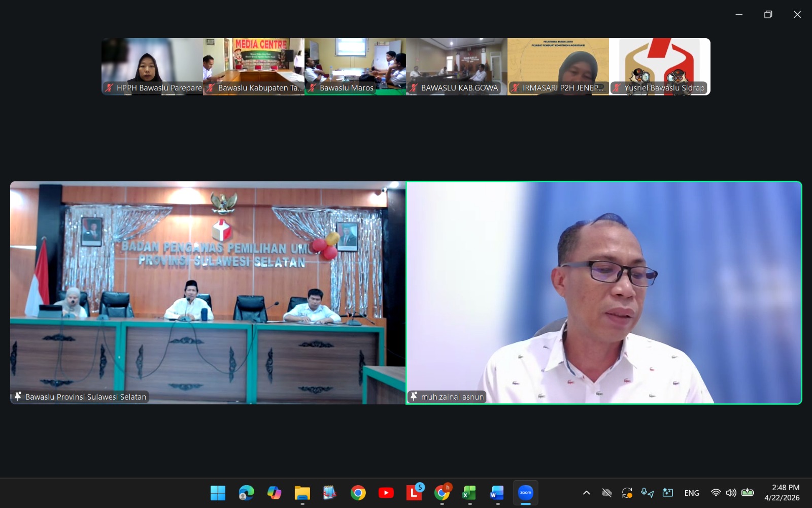The width and height of the screenshot is (812, 508).
Task: Open the Microsoft Word taskbar icon
Action: [497, 493]
